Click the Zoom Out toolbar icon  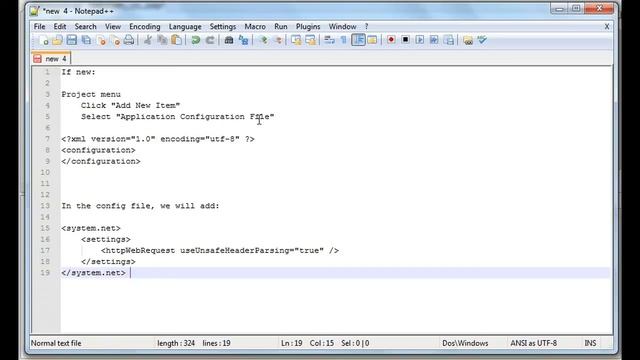[x=278, y=40]
